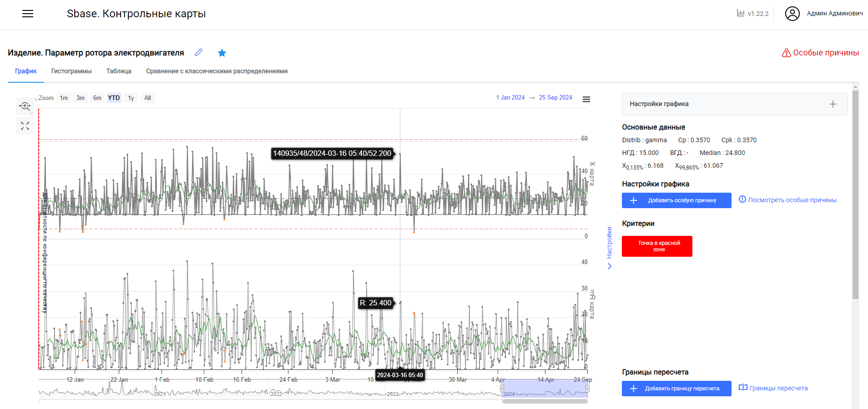Set zoom range to 1y
This screenshot has height=409, width=868.
point(131,98)
